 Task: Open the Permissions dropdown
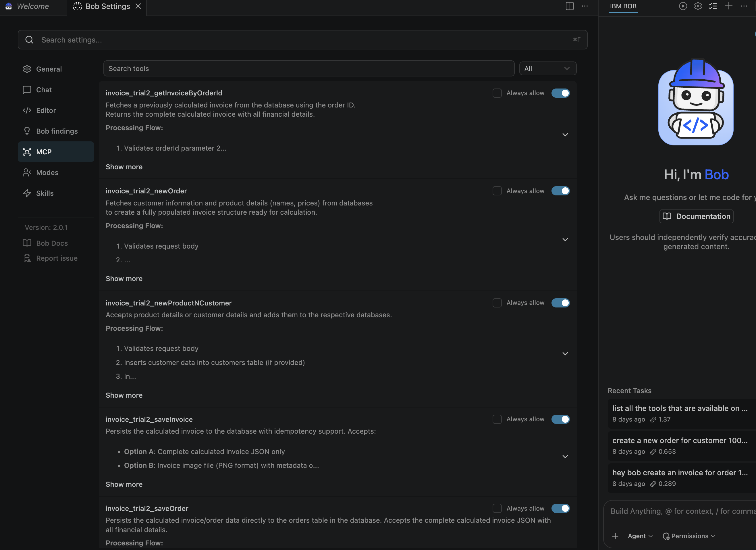(689, 536)
